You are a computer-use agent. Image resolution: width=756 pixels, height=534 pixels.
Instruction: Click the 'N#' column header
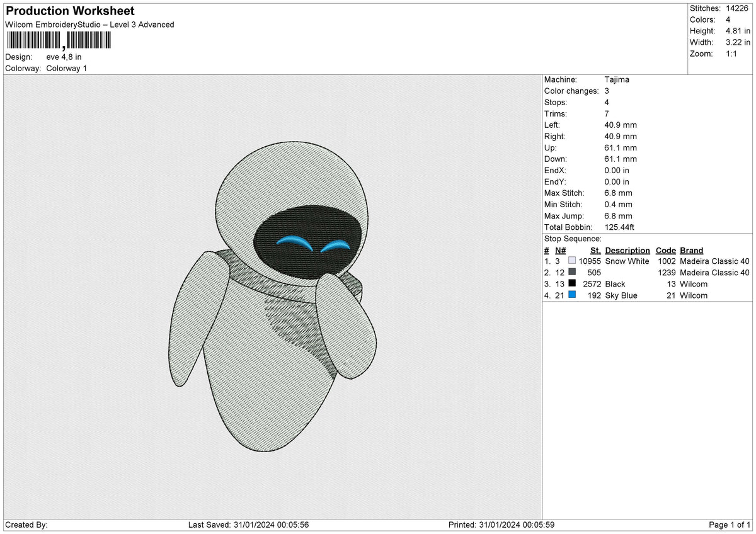pos(561,250)
